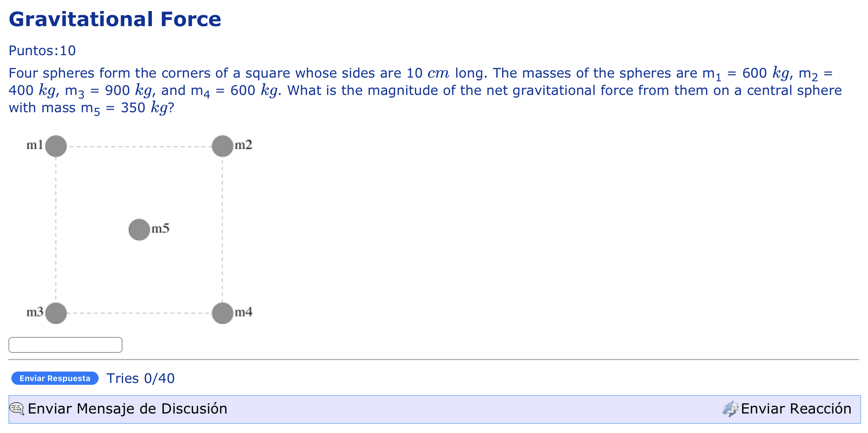Image resolution: width=868 pixels, height=433 pixels.
Task: Click the Puntos:10 label
Action: click(42, 50)
